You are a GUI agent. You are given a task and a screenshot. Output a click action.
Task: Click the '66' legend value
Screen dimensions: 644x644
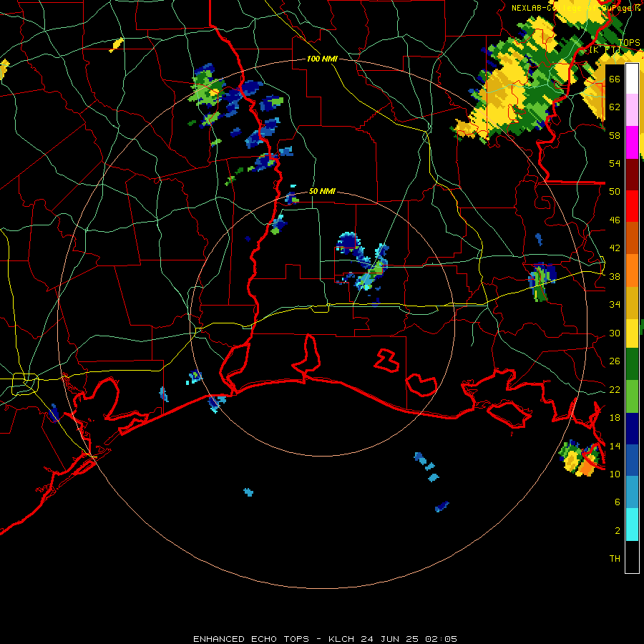coord(615,79)
